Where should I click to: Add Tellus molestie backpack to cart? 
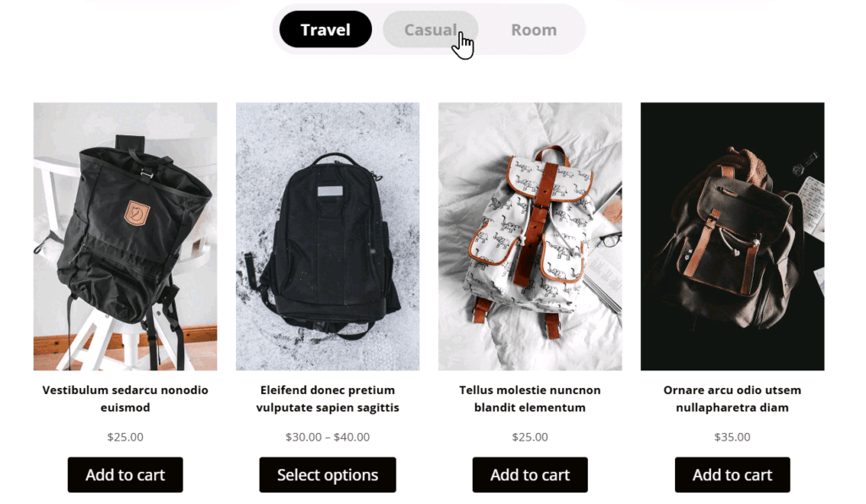530,474
